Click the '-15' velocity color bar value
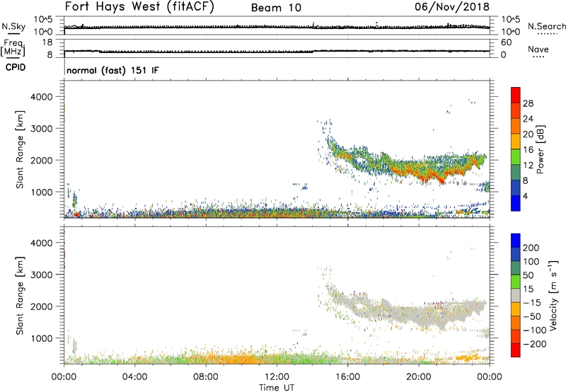The width and height of the screenshot is (566, 392). [532, 303]
